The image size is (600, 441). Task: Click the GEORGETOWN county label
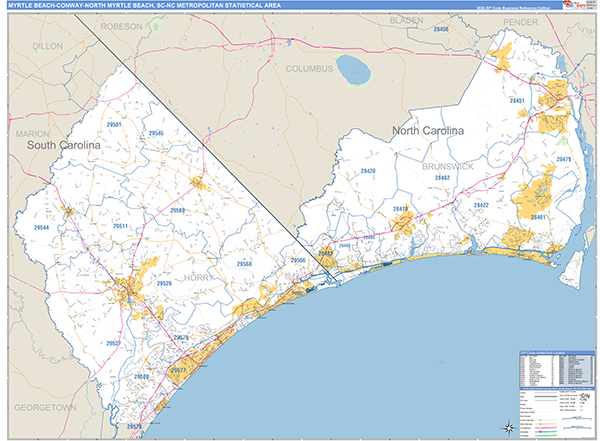tap(44, 409)
